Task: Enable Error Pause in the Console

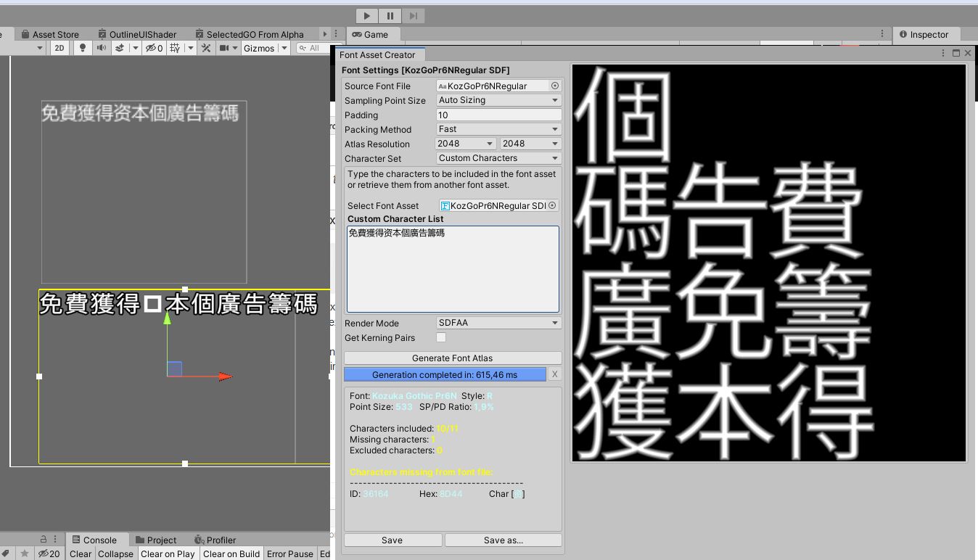Action: click(x=289, y=553)
